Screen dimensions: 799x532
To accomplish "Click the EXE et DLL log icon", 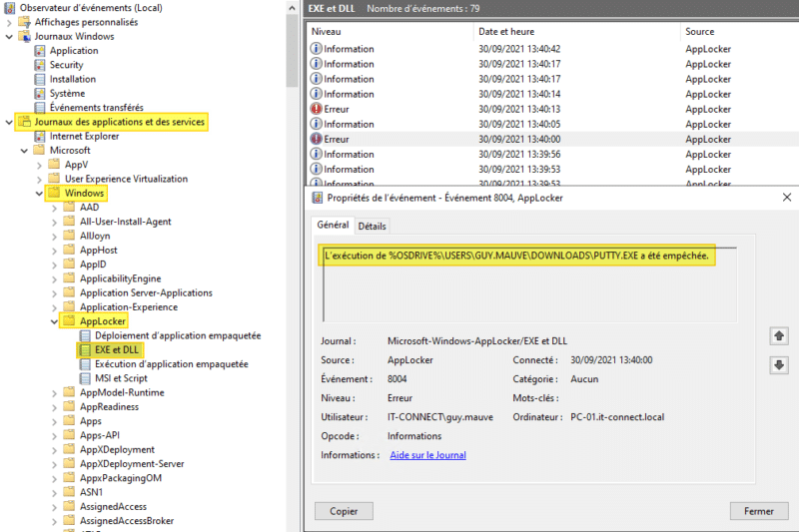I will pos(85,349).
